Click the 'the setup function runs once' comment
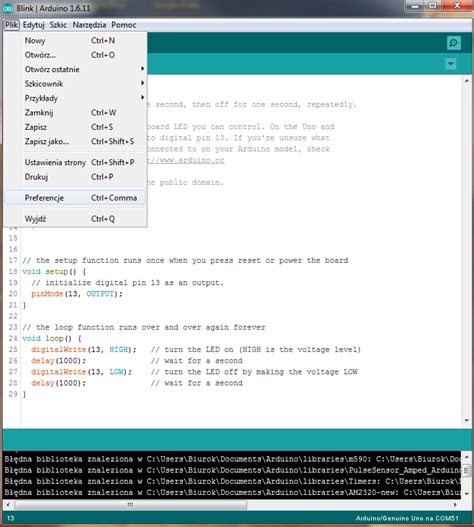474x527 pixels. coord(185,260)
